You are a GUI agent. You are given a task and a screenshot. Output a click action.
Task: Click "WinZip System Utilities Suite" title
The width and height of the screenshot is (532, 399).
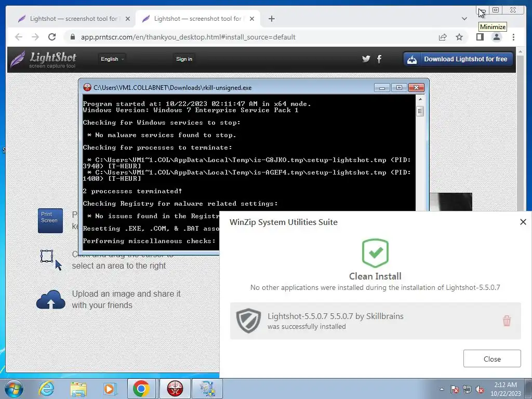click(283, 222)
